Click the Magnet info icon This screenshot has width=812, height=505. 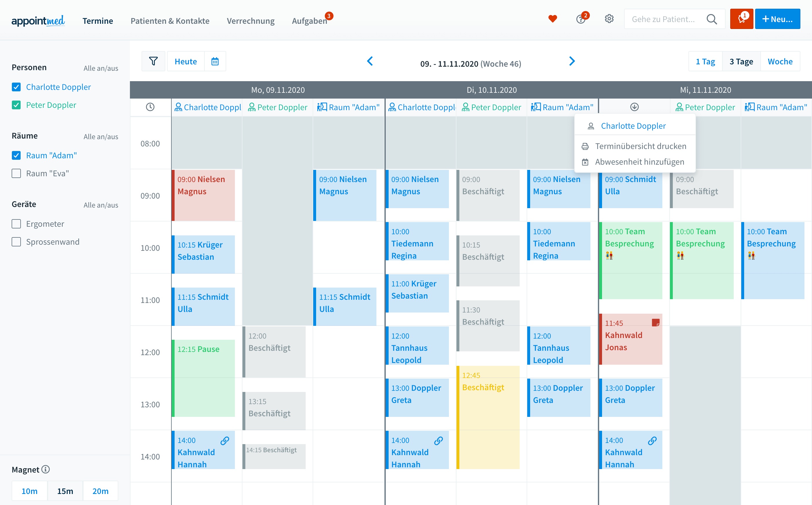point(46,469)
